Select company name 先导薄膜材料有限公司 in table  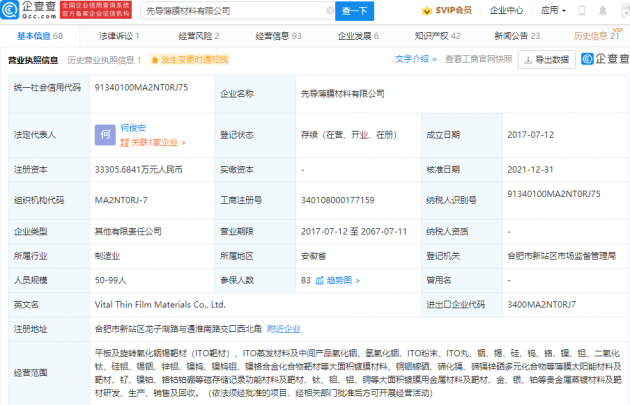pos(342,94)
